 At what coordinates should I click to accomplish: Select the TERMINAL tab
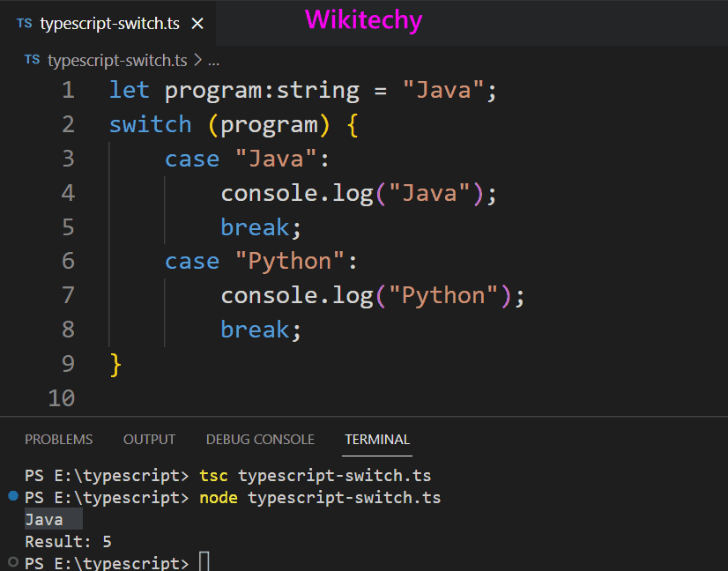click(377, 439)
